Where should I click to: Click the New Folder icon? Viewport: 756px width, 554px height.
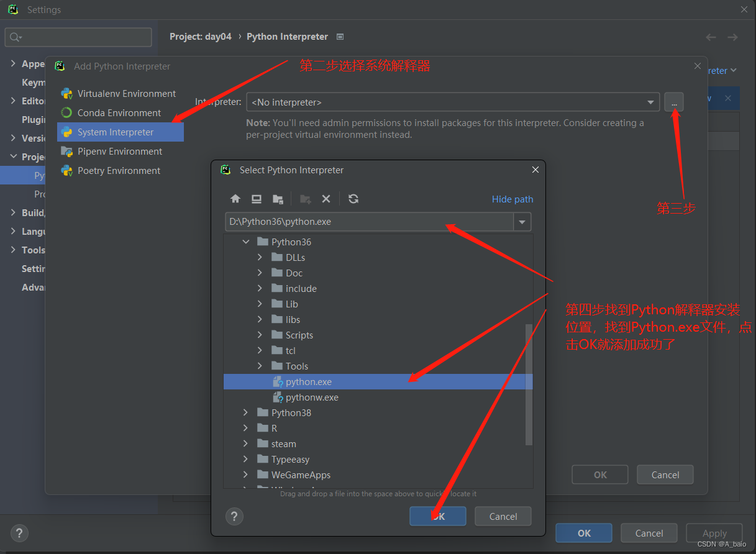[305, 199]
